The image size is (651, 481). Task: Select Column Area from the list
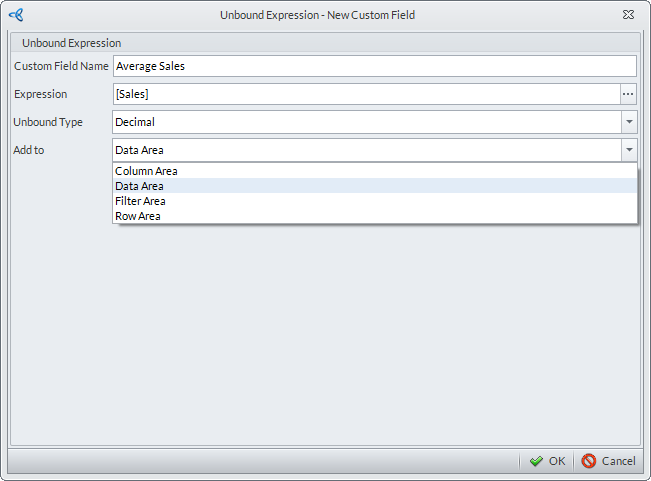[147, 171]
